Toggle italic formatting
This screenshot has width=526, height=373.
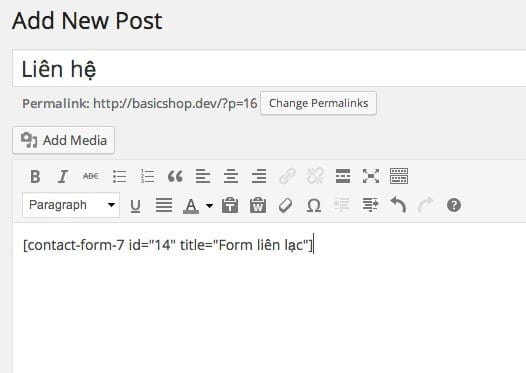click(63, 176)
